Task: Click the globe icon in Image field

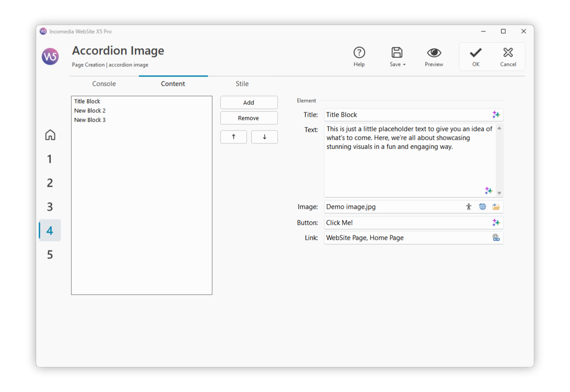Action: point(482,207)
